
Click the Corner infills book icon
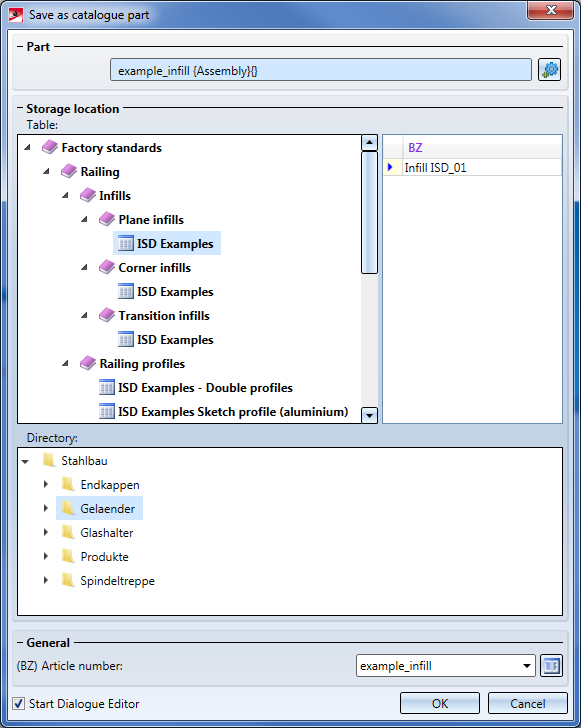(107, 267)
